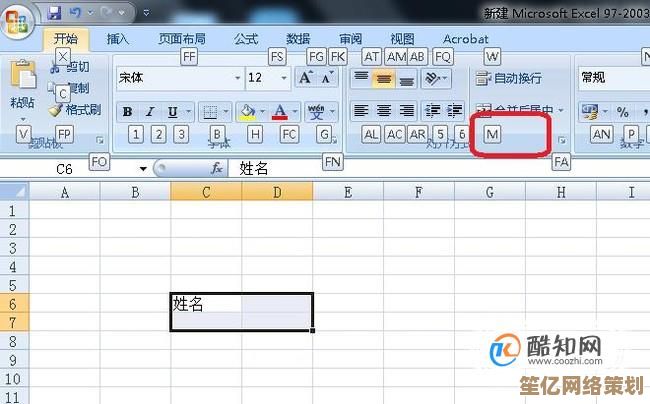Apply cell borders icon
This screenshot has width=650, height=404.
[x=210, y=112]
